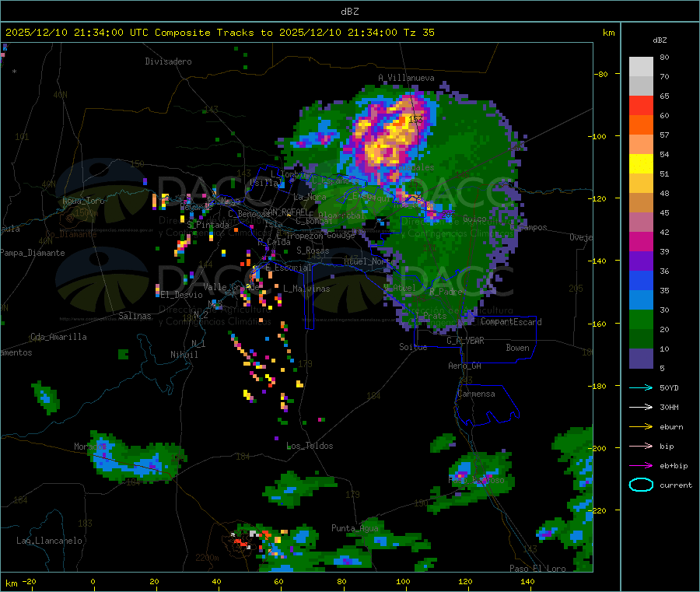Click the yellow eburn arrow in legend
This screenshot has width=700, height=592.
[641, 427]
